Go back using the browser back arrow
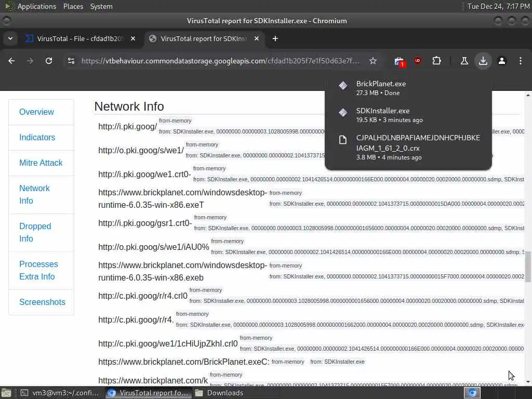The height and width of the screenshot is (399, 532). [x=11, y=61]
